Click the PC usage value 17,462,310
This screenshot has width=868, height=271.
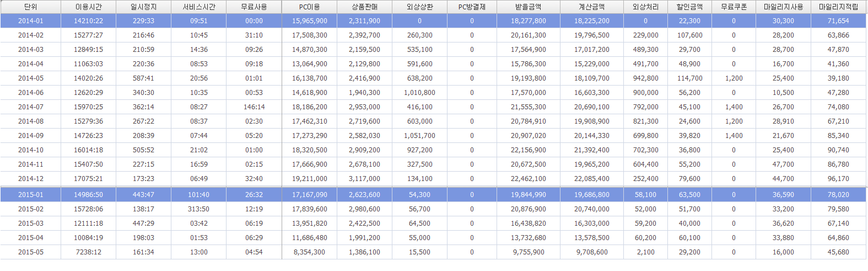coord(310,121)
